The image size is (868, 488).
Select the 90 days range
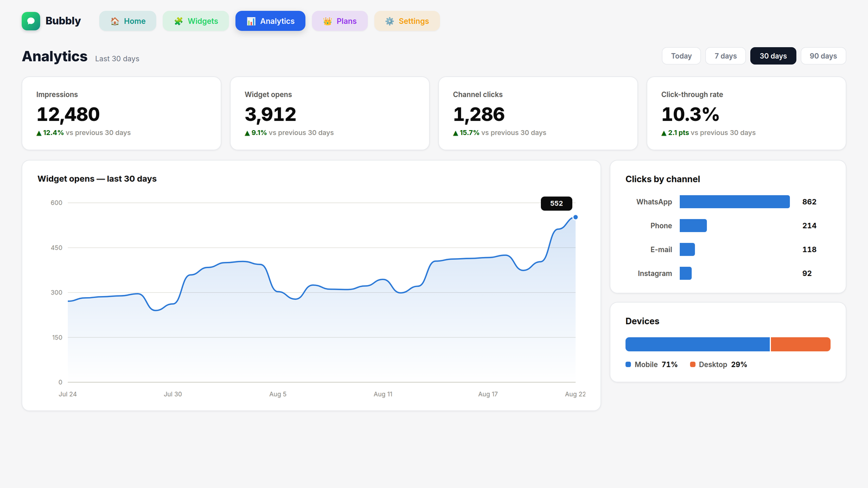pyautogui.click(x=823, y=56)
